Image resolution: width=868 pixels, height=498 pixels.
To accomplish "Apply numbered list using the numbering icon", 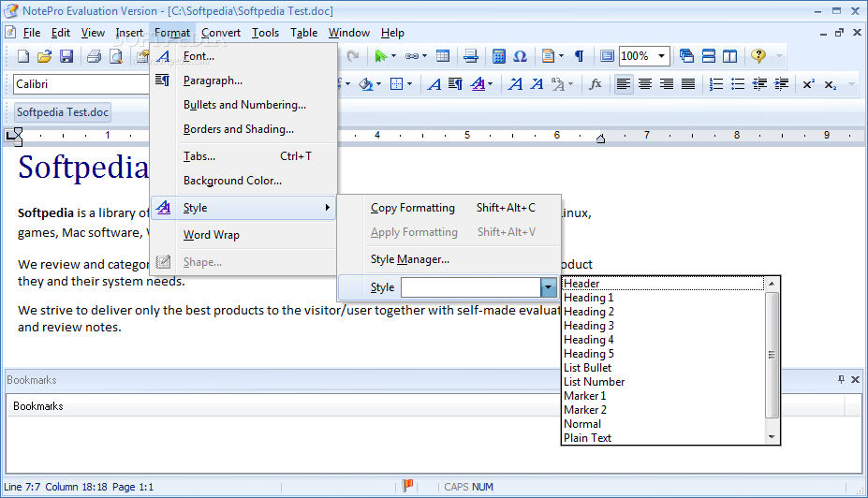I will pyautogui.click(x=715, y=84).
